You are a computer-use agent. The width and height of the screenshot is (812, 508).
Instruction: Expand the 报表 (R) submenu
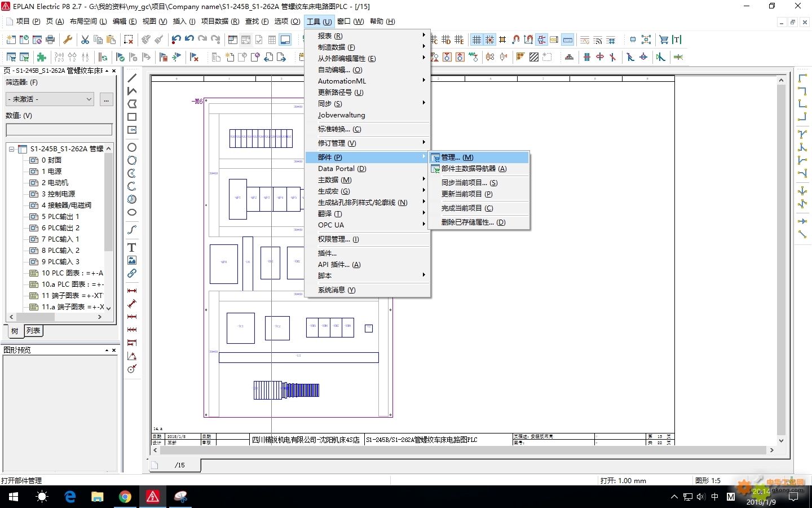point(367,36)
